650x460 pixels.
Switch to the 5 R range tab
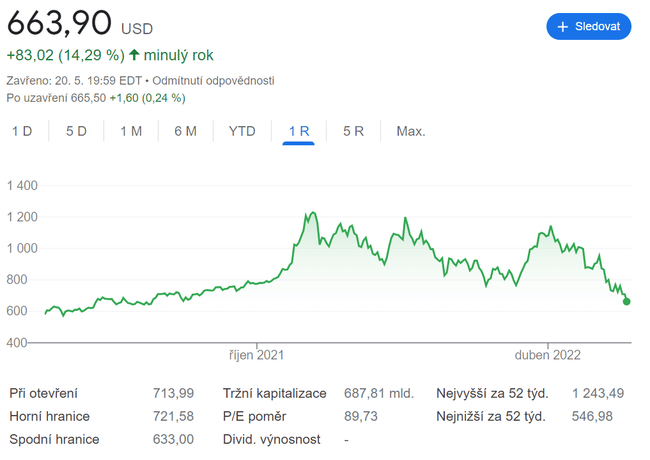[353, 131]
